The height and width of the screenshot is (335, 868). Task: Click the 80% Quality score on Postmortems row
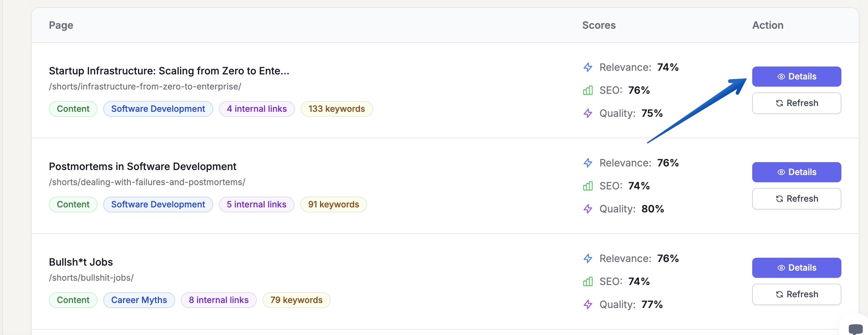coord(653,209)
